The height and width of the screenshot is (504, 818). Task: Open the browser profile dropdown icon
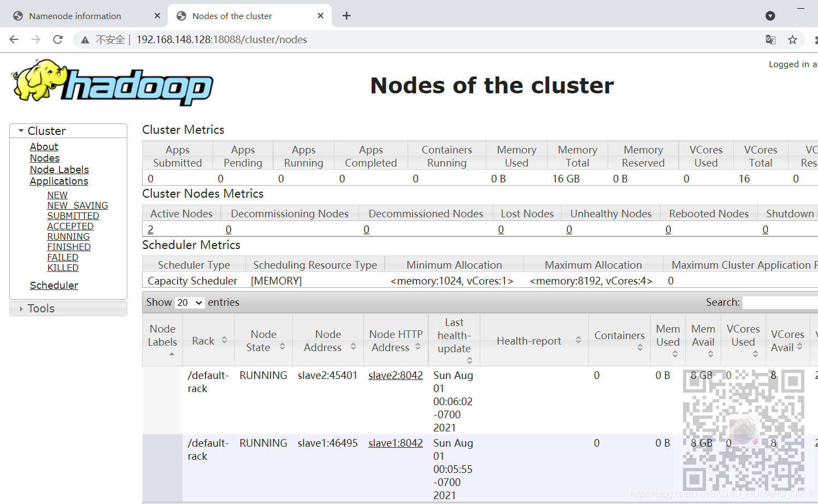click(770, 16)
